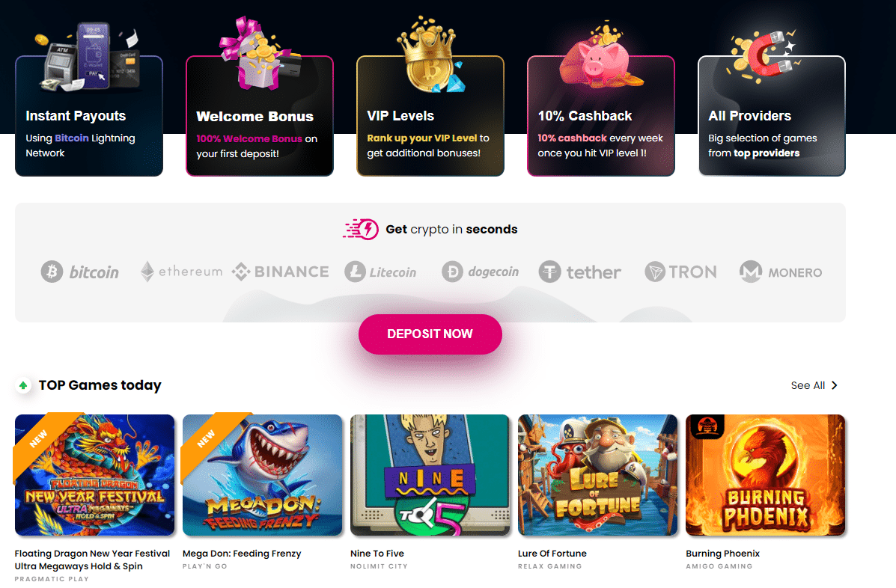Screen dimensions: 896x588
Task: Open Mega Don: Feeding Frenzy game thumbnail
Action: 262,475
